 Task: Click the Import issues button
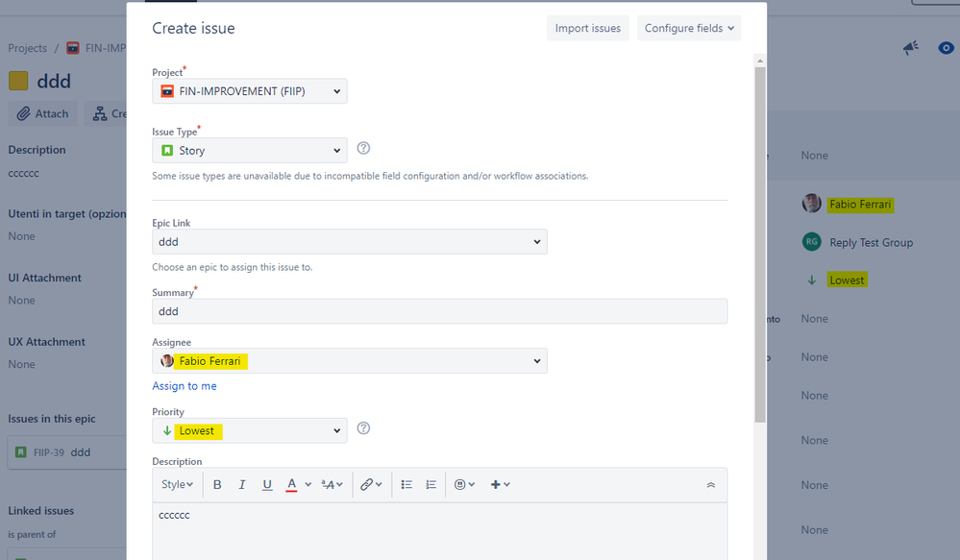588,28
